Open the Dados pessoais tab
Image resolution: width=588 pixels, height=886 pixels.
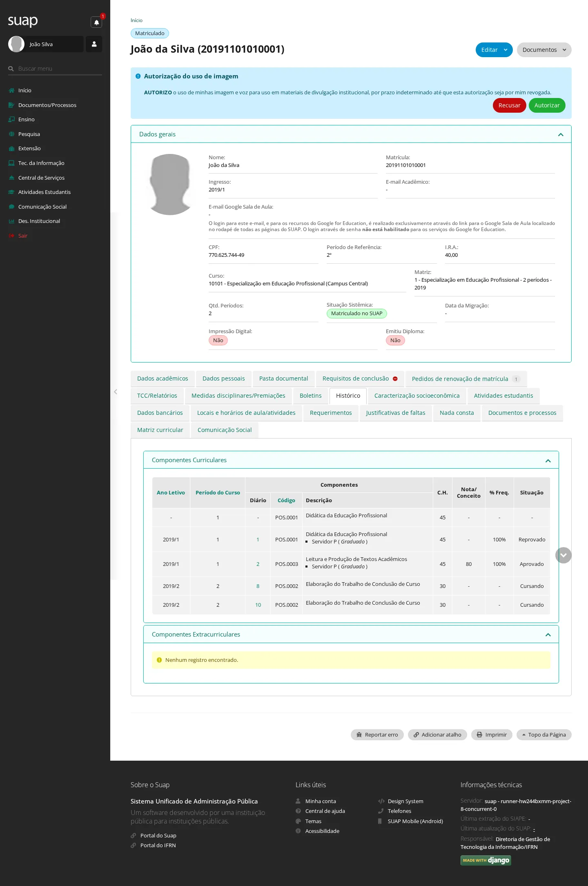coord(224,378)
